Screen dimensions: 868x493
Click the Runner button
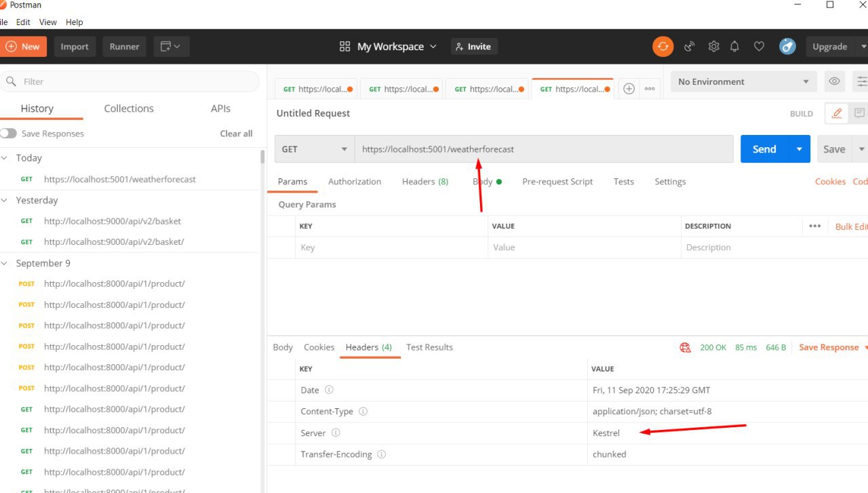[x=124, y=47]
